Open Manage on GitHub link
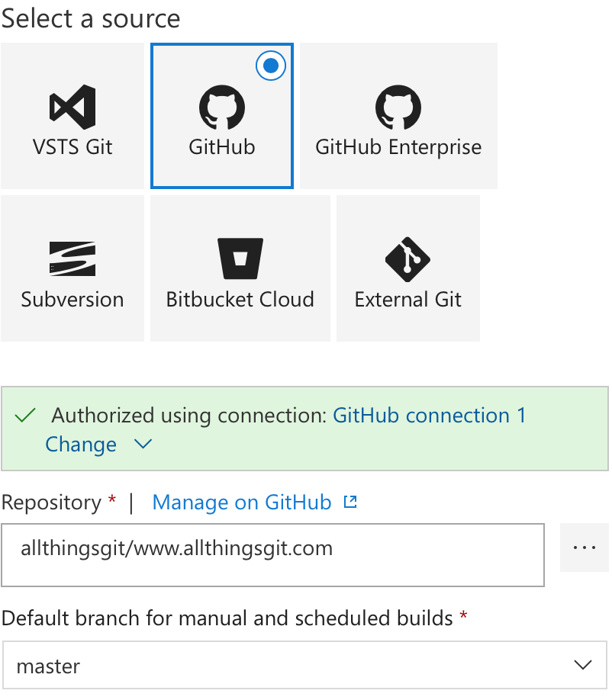The height and width of the screenshot is (700, 612). coord(242,503)
